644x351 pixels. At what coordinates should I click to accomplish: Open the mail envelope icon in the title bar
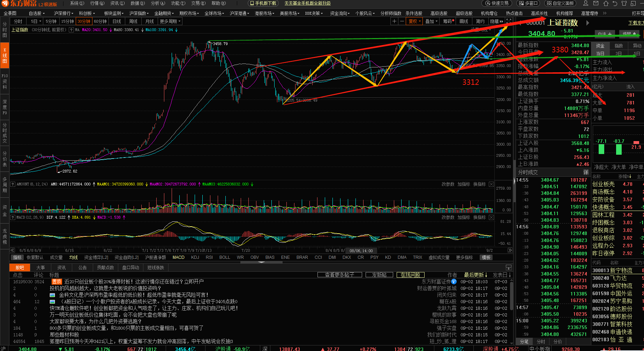coord(596,3)
